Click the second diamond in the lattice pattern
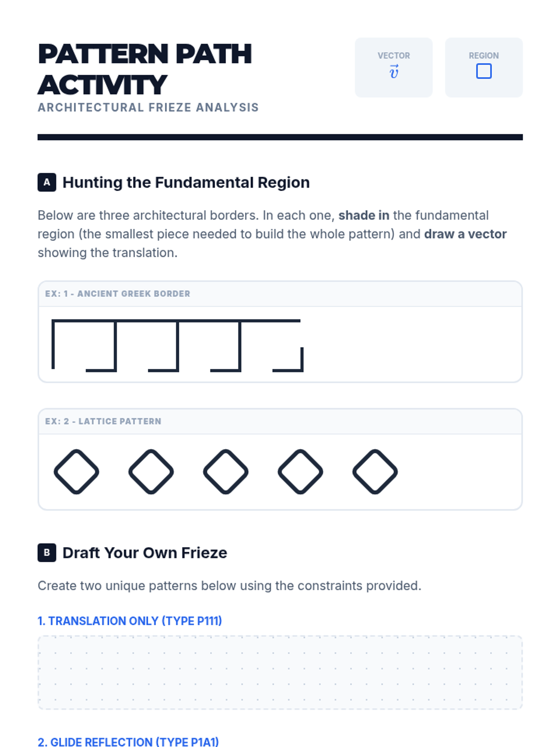 [x=151, y=472]
